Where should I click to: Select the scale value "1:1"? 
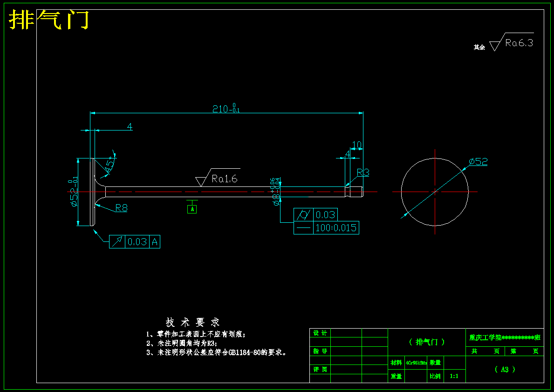[454, 376]
